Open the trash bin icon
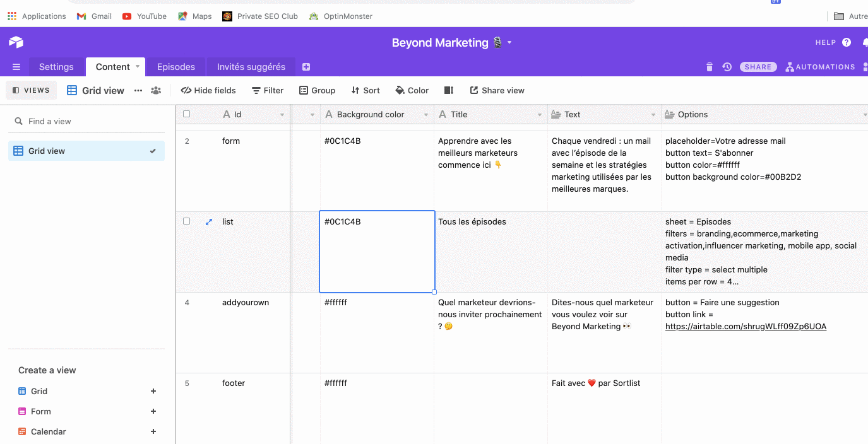Image resolution: width=868 pixels, height=444 pixels. point(709,67)
